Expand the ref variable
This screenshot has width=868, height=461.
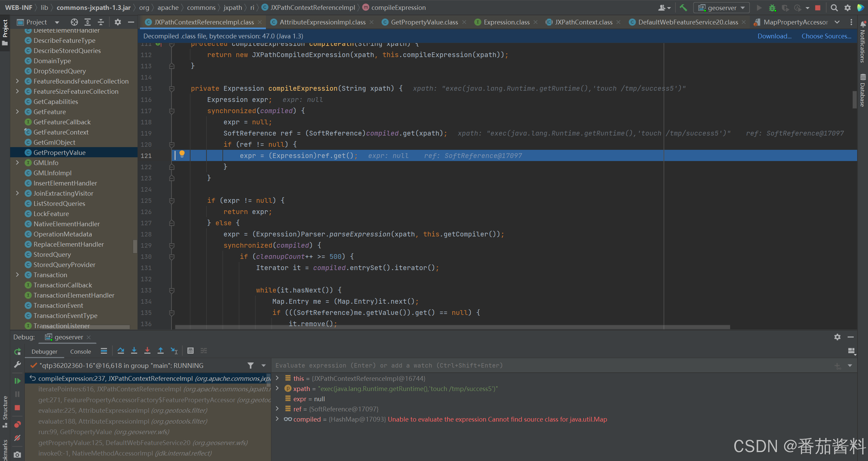click(x=277, y=409)
